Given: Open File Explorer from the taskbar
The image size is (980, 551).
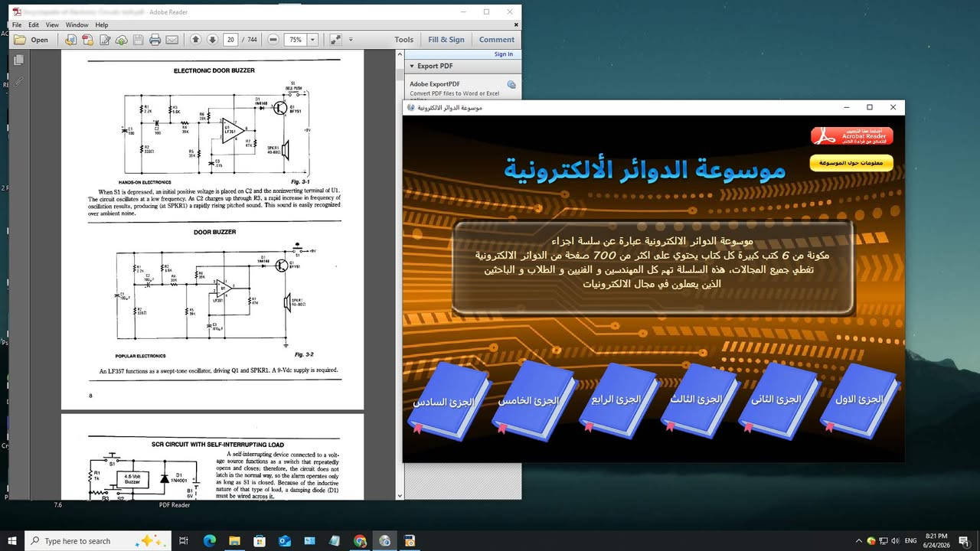Looking at the screenshot, I should [x=234, y=540].
